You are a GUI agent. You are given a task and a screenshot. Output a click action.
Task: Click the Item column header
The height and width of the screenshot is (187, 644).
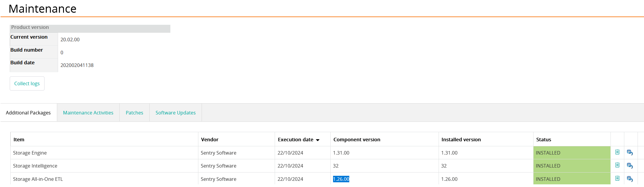pyautogui.click(x=104, y=139)
